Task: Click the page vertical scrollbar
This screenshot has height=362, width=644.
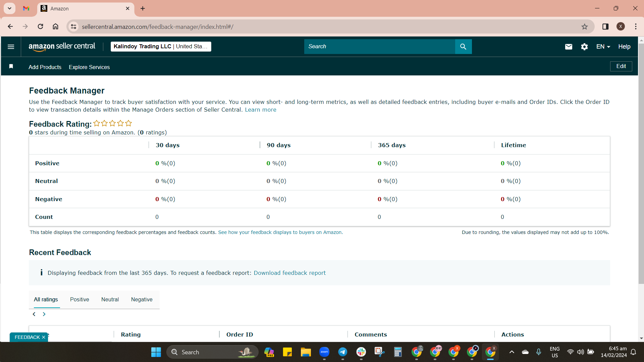Action: (641, 163)
